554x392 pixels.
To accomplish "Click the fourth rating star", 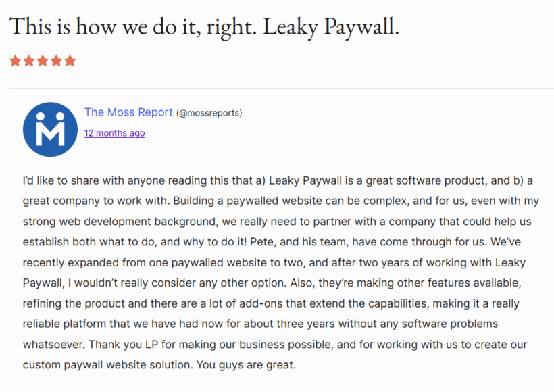I will (x=56, y=61).
